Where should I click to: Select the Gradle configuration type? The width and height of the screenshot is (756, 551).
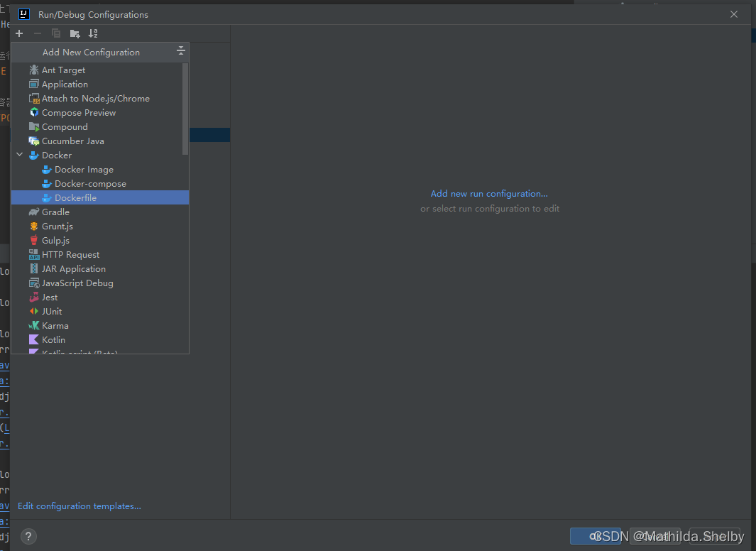(x=100, y=212)
